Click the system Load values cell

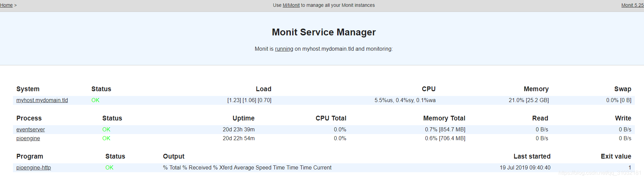(249, 100)
